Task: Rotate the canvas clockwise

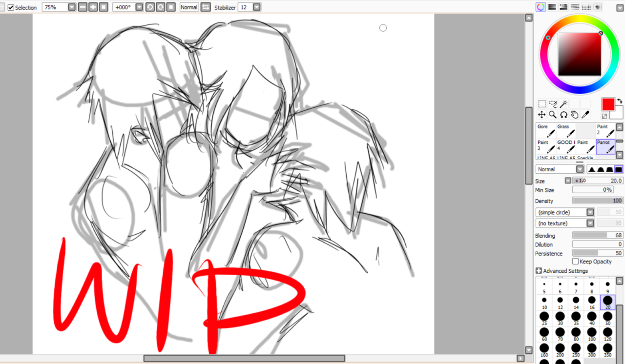Action: [160, 7]
